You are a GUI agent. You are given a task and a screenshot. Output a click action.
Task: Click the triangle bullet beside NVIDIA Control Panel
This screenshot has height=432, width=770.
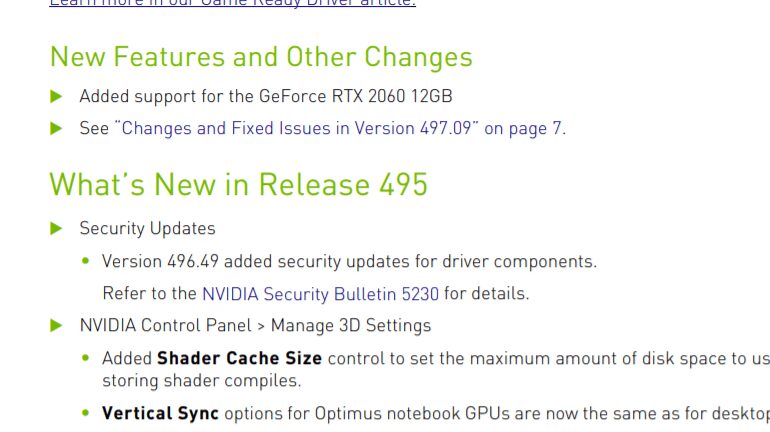(x=56, y=325)
